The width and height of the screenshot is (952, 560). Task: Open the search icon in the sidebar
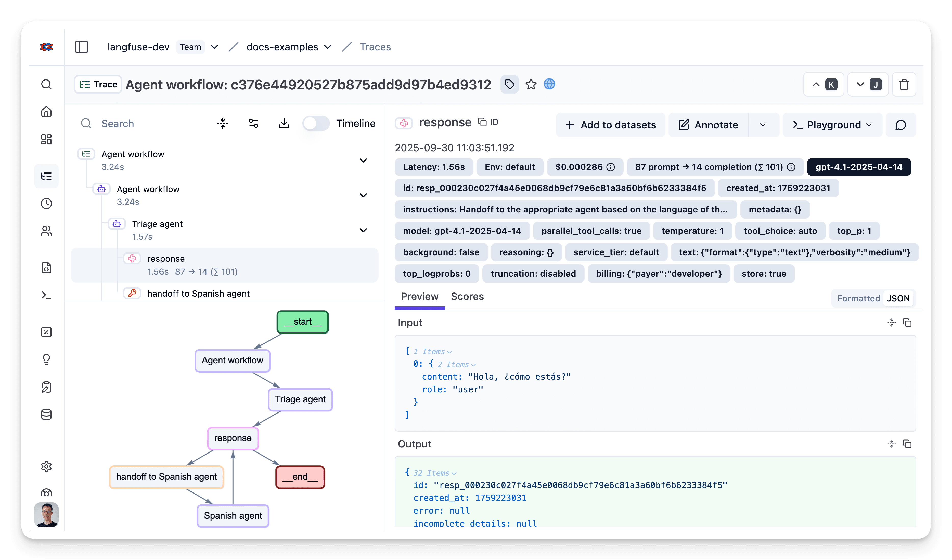[x=46, y=84]
